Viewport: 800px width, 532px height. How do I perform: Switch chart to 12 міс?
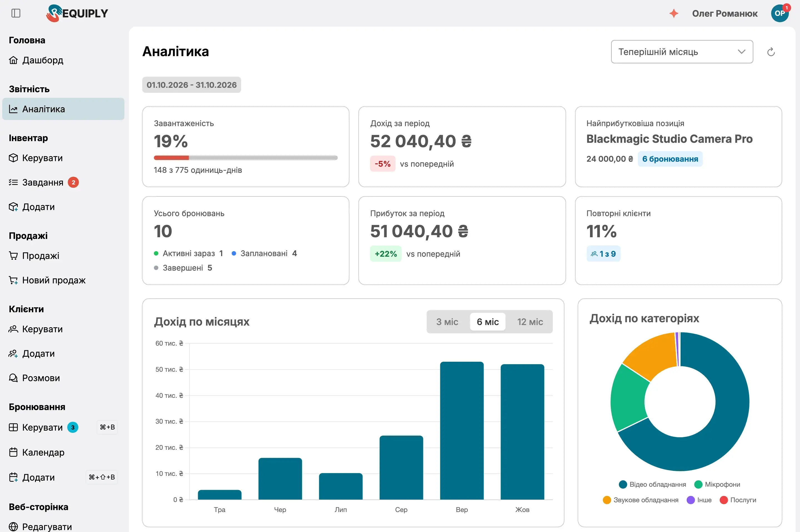(530, 322)
